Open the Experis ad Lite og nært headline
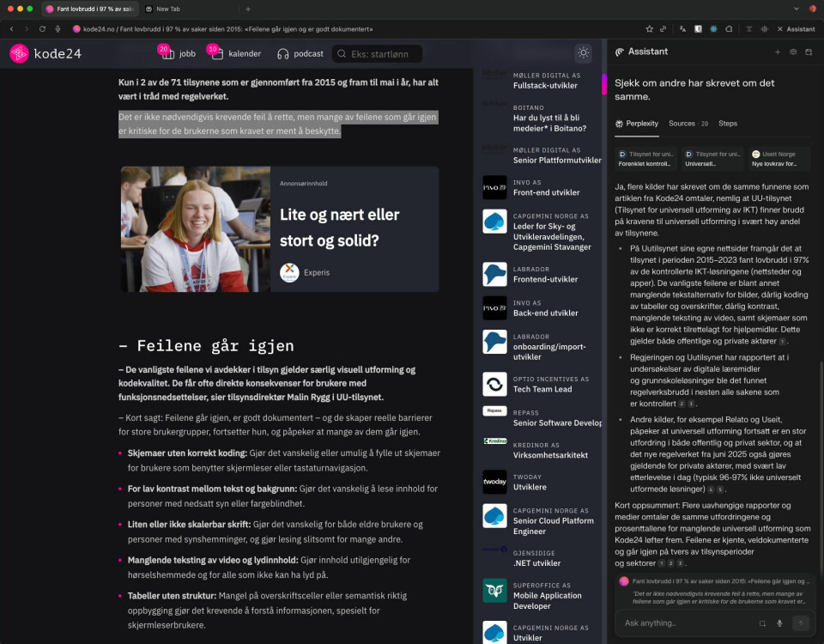 click(340, 228)
